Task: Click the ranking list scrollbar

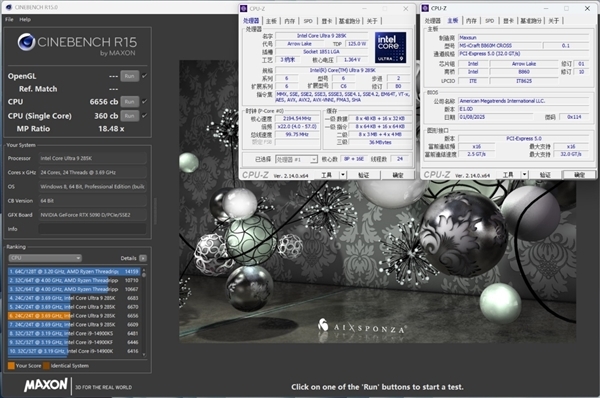Action: pos(144,312)
